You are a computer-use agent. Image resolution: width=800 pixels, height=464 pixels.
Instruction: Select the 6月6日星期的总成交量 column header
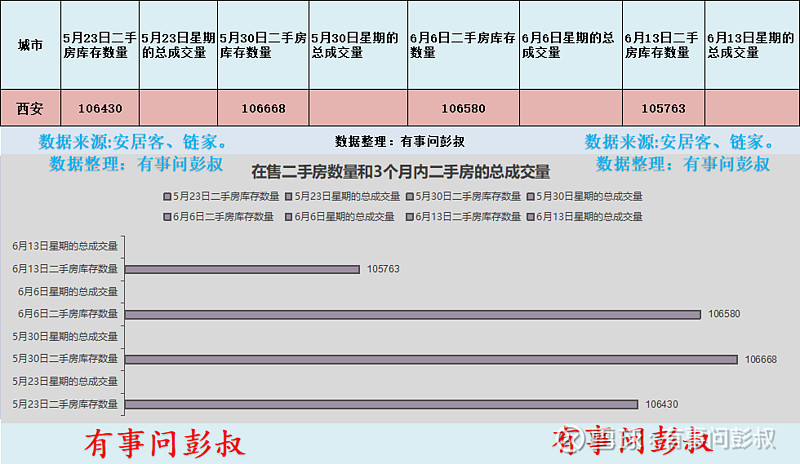571,45
